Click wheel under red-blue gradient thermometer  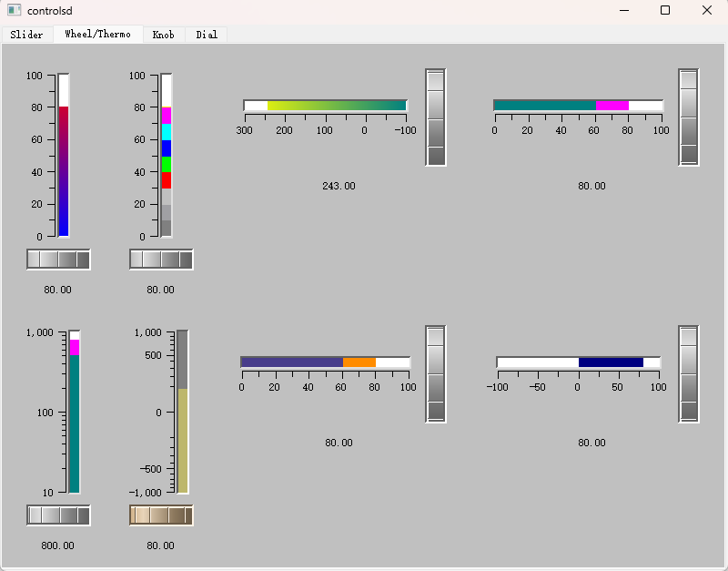click(58, 260)
